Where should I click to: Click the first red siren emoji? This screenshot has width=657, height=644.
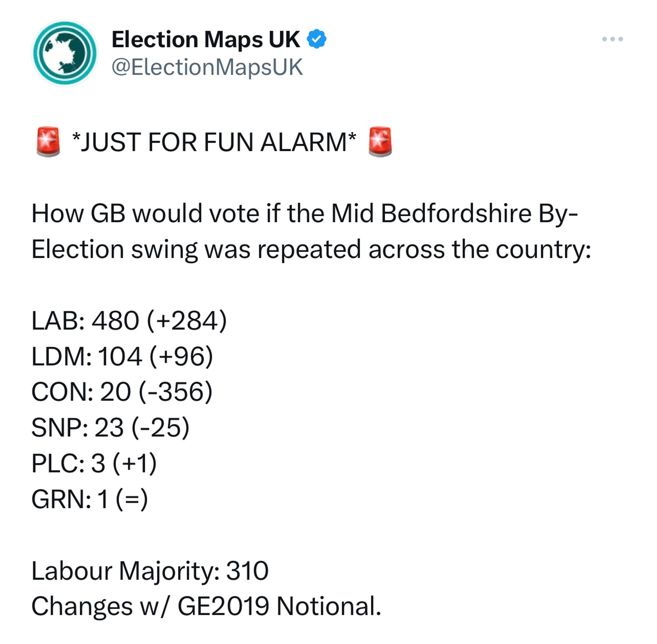click(x=48, y=142)
